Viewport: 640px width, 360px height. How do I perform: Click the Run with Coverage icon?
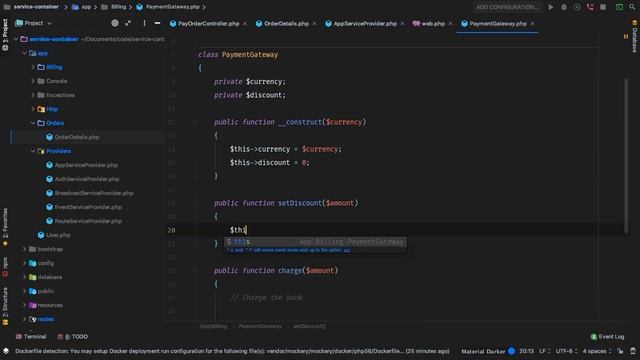tap(577, 7)
